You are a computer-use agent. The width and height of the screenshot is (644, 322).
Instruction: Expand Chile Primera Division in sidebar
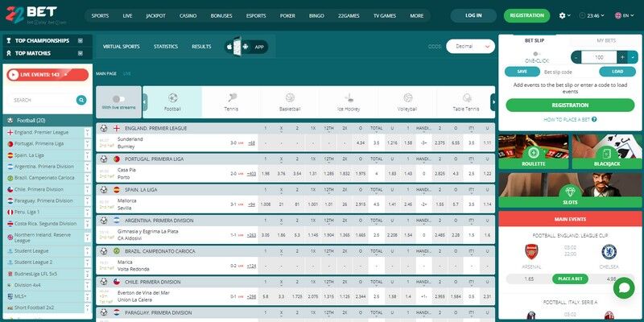[87, 189]
